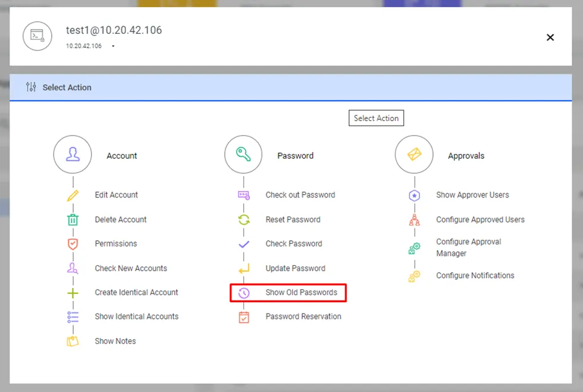Click the Approvals category heading
The image size is (583, 392).
(x=466, y=156)
